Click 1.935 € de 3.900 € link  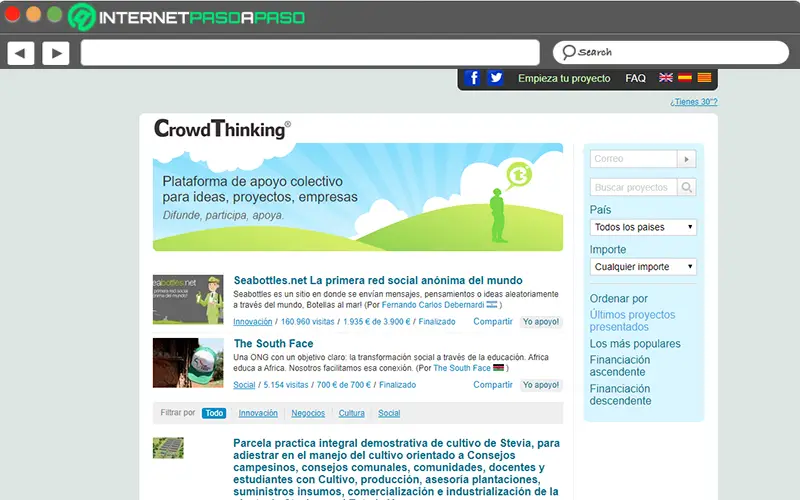pos(377,321)
